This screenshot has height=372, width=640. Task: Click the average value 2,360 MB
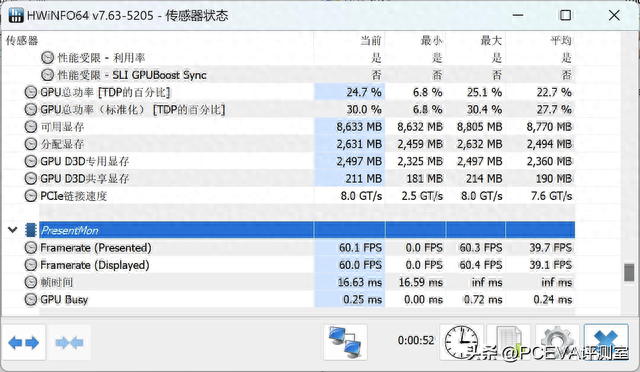click(549, 161)
